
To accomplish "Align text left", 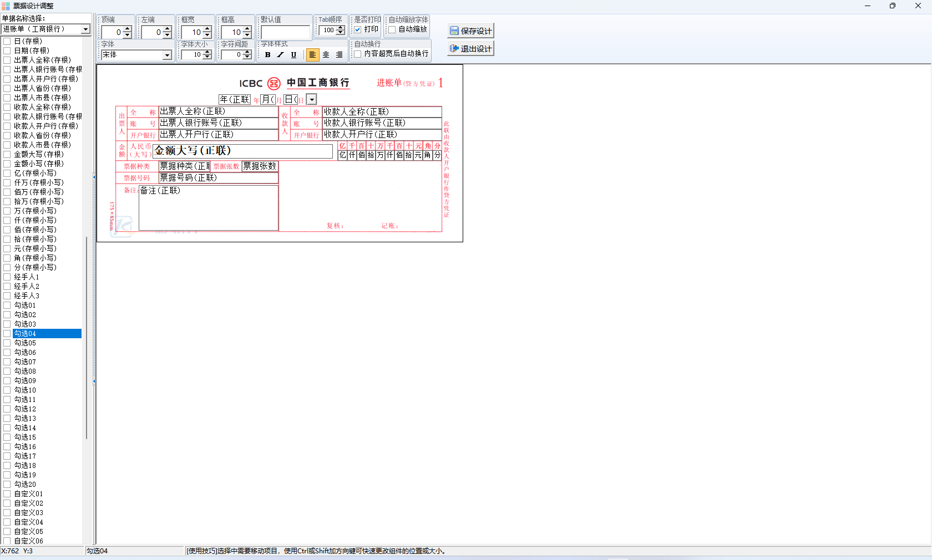I will (312, 55).
